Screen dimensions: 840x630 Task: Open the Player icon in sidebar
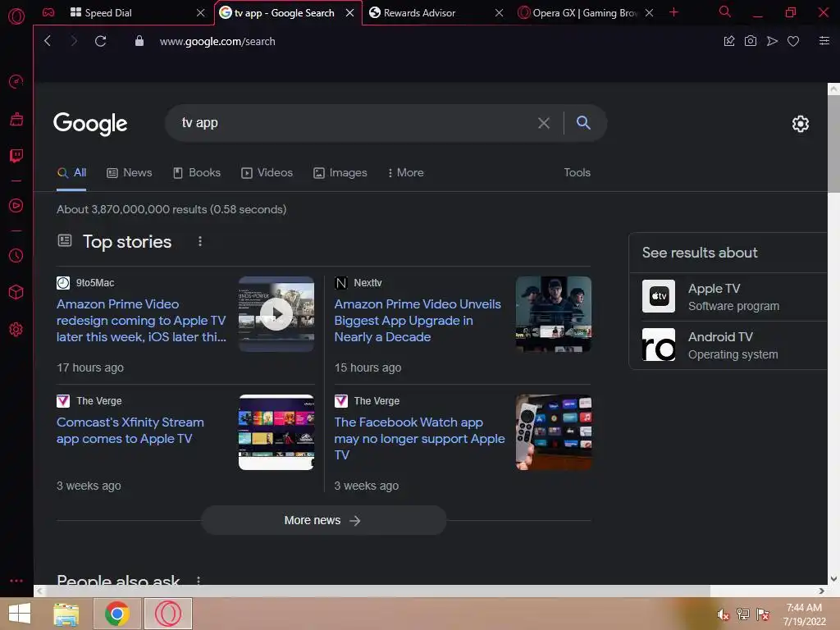(x=16, y=206)
